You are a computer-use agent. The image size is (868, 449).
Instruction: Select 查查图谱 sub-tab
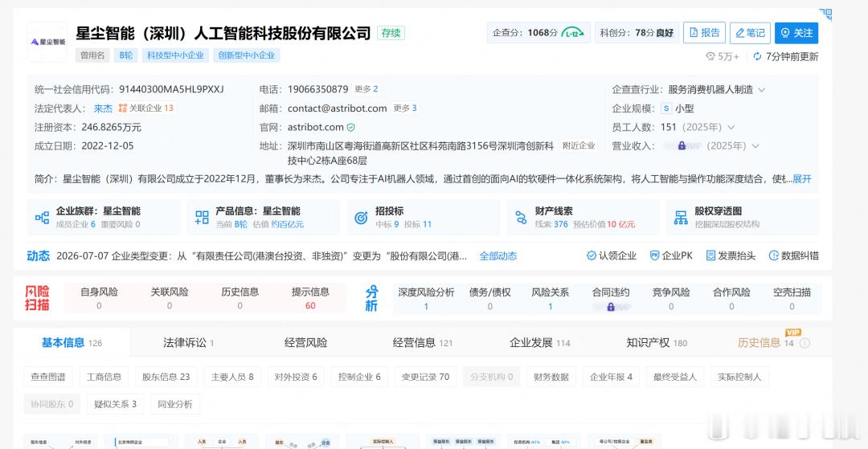(x=48, y=377)
